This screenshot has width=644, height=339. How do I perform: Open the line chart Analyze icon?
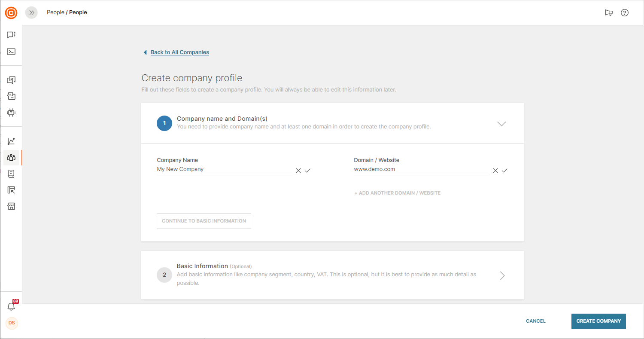point(11,141)
